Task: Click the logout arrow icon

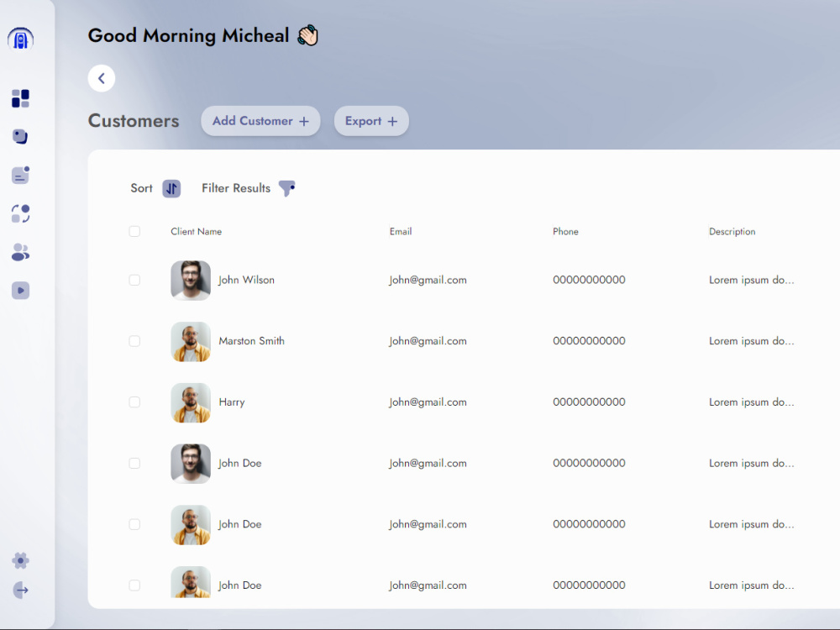Action: pyautogui.click(x=20, y=591)
